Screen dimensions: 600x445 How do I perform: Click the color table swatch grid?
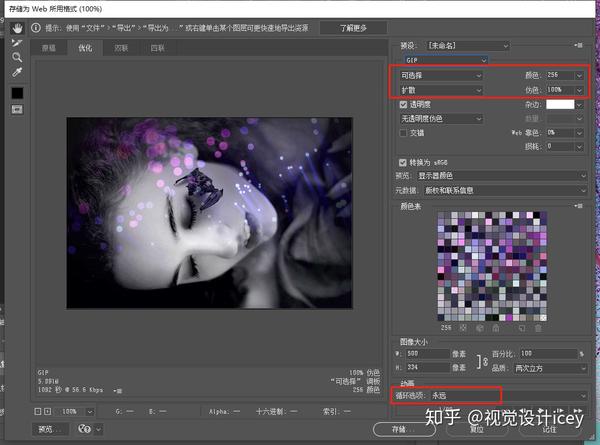click(x=492, y=266)
